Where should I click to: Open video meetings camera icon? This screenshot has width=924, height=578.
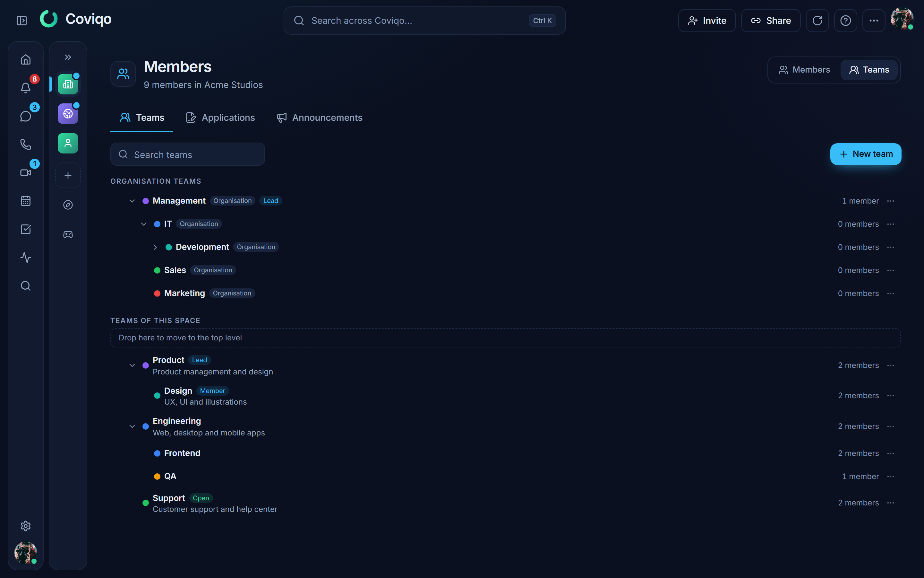click(x=26, y=173)
